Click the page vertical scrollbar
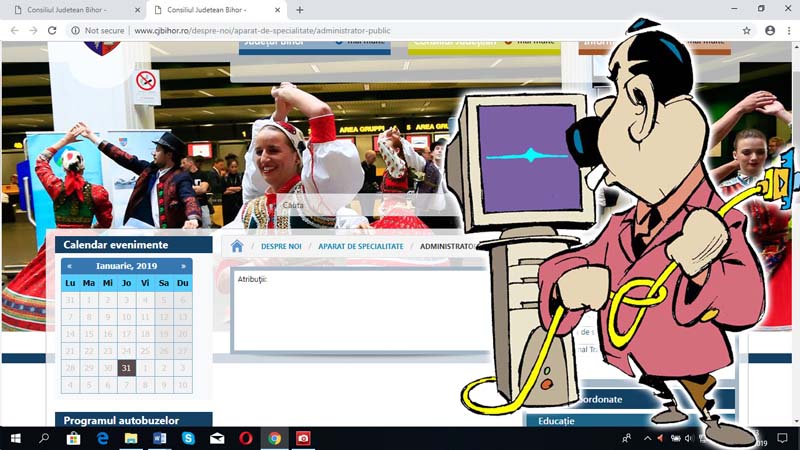Image resolution: width=800 pixels, height=450 pixels. (x=796, y=234)
